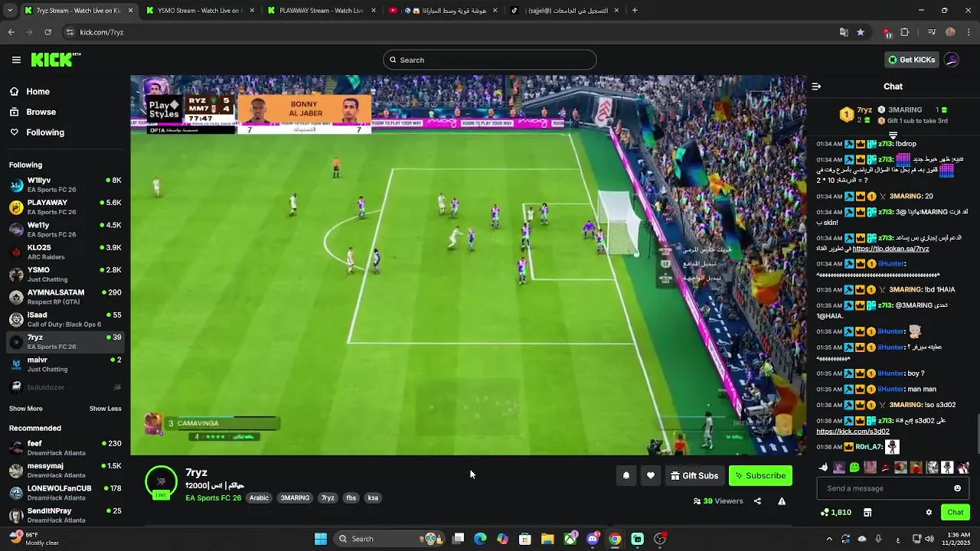Open Microsoft Edge from the taskbar
Viewport: 980px width, 551px height.
click(x=480, y=539)
